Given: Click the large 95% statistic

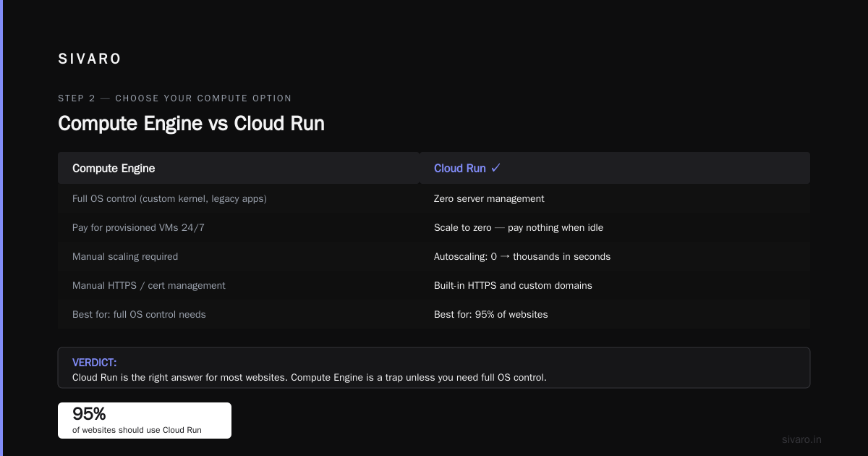Looking at the screenshot, I should point(89,414).
